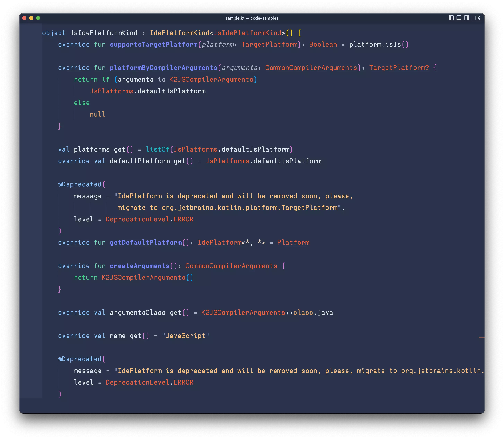Click 'JsIdePlatformKind' object name
Viewport: 504px width, 439px height.
pyautogui.click(x=104, y=33)
